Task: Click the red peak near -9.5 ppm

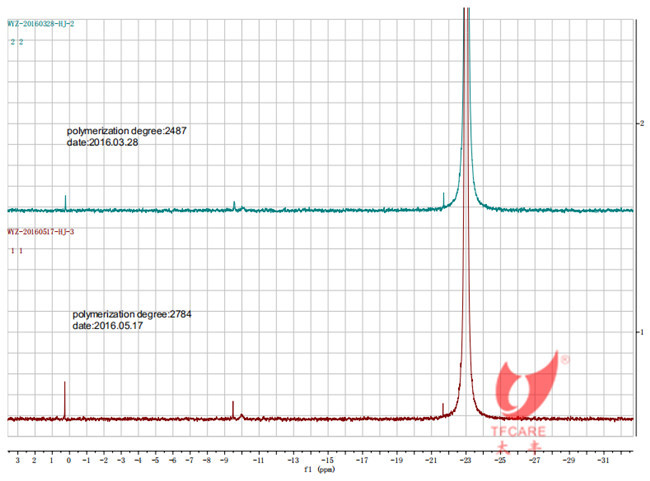Action: 233,409
